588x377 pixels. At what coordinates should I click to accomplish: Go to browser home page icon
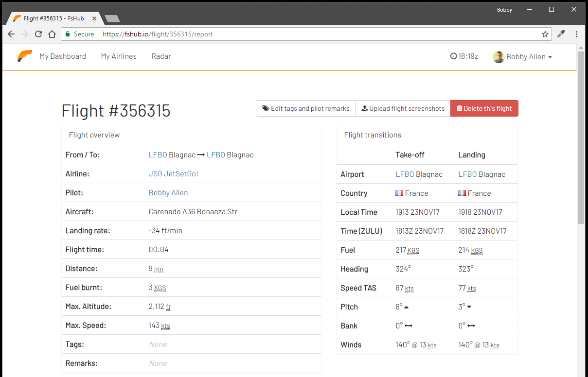point(52,34)
